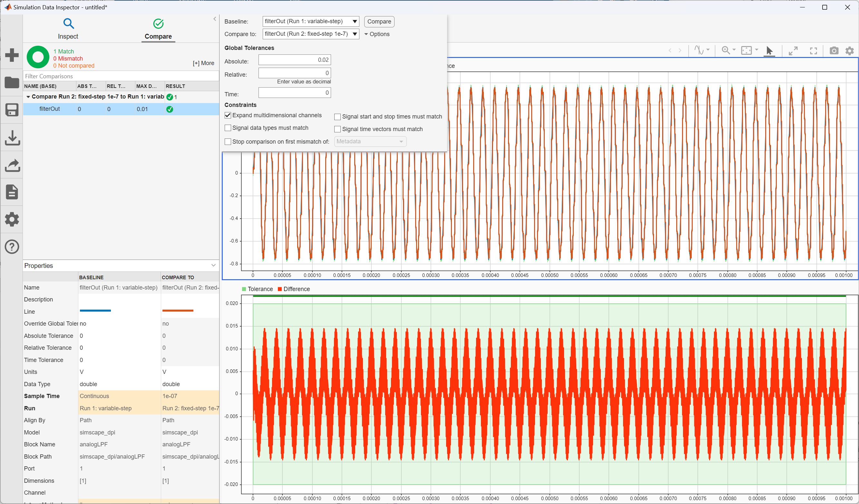859x504 pixels.
Task: Select the Compare tab
Action: coord(158,29)
